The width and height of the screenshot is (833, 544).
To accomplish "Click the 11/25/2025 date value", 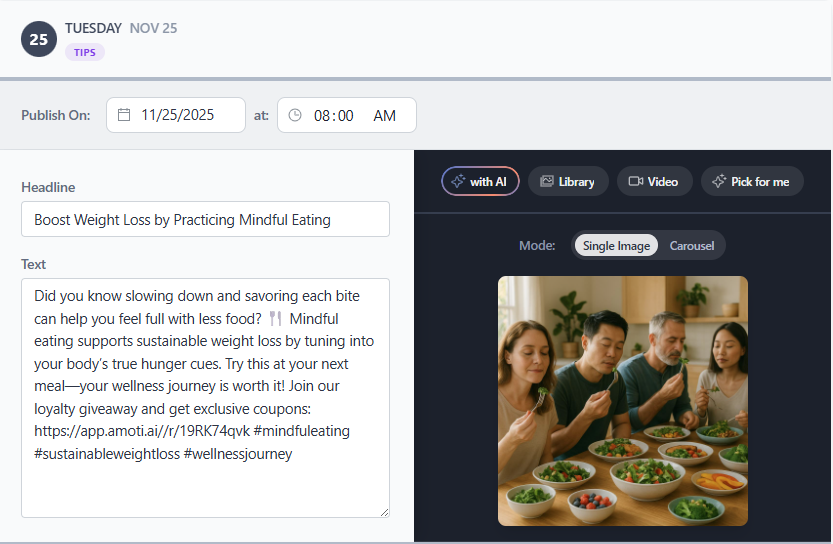I will coord(178,115).
